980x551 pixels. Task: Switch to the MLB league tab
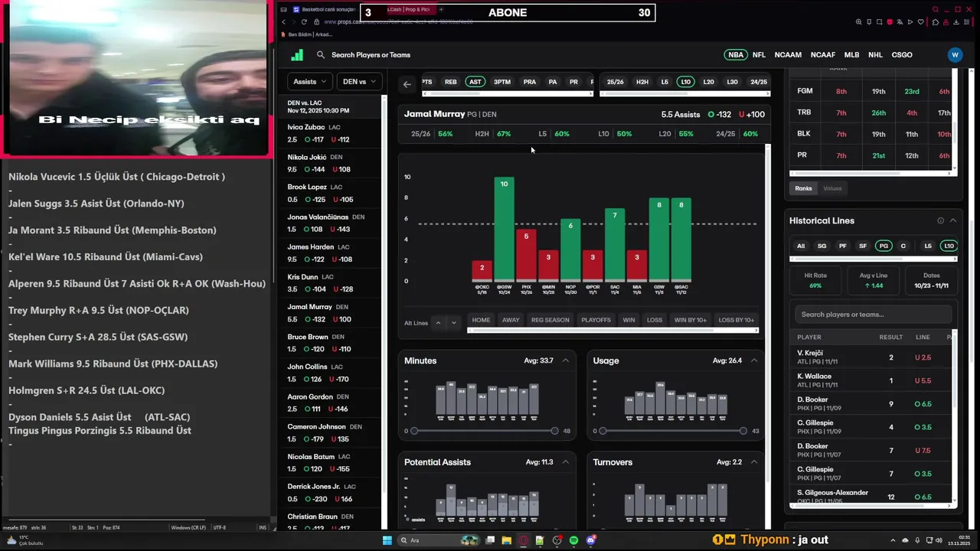(x=851, y=55)
